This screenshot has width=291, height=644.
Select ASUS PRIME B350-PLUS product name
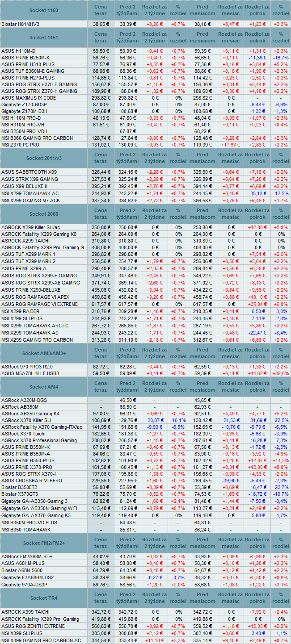pyautogui.click(x=28, y=460)
